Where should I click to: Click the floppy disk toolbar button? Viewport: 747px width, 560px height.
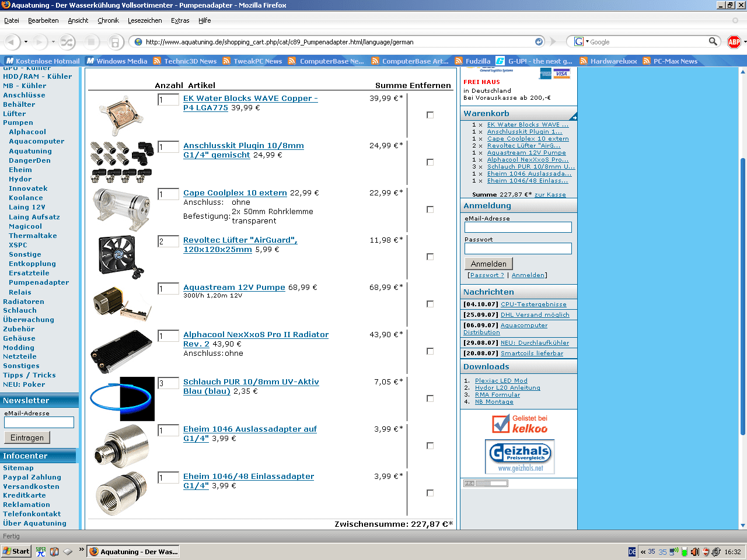pos(115,42)
